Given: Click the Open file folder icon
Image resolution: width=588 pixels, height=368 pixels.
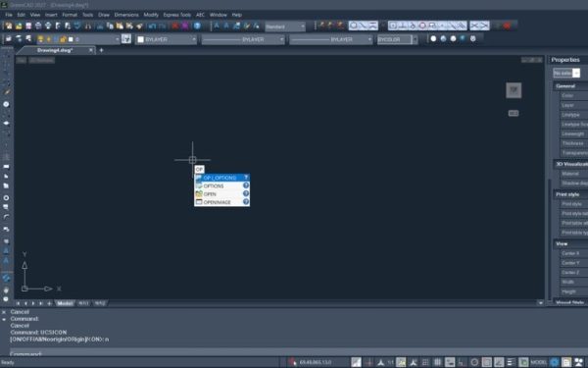Looking at the screenshot, I should [x=19, y=26].
